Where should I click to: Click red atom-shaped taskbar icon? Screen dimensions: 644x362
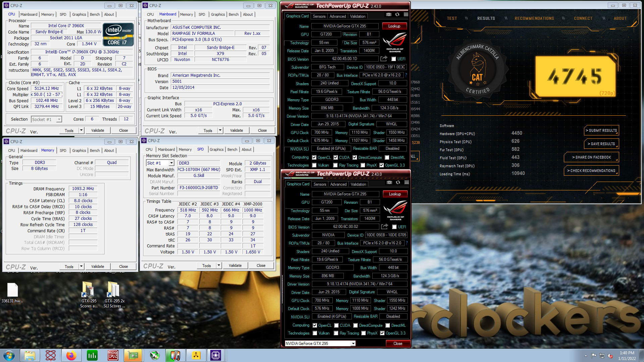tap(50, 355)
